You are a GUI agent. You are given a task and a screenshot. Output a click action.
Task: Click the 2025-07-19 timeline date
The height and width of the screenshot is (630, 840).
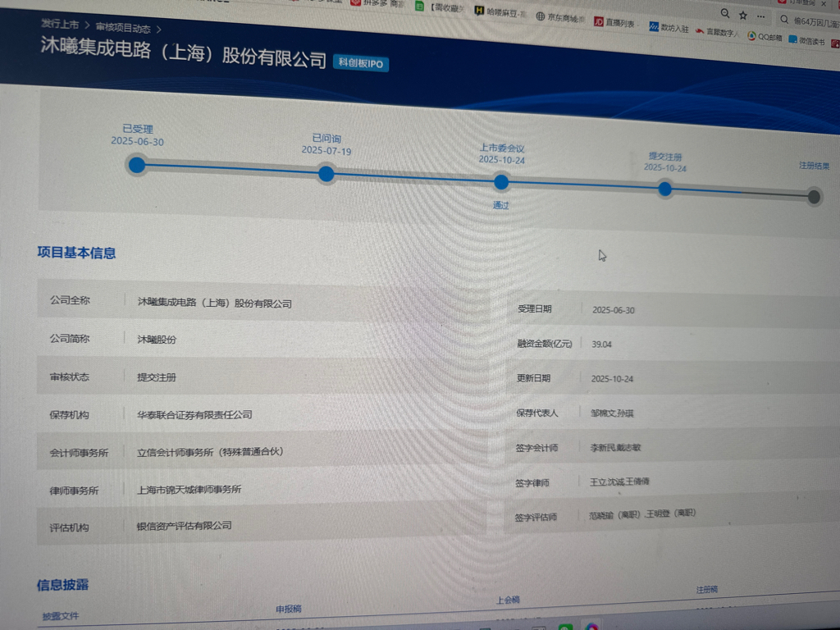[326, 151]
